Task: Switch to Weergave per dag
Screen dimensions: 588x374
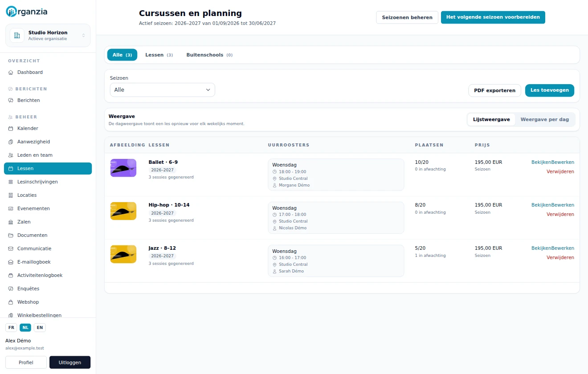Action: (x=544, y=120)
